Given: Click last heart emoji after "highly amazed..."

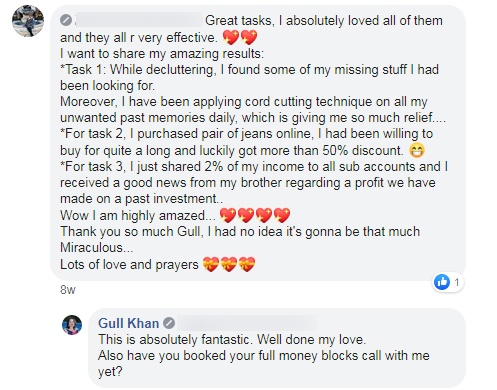Looking at the screenshot, I should (282, 215).
